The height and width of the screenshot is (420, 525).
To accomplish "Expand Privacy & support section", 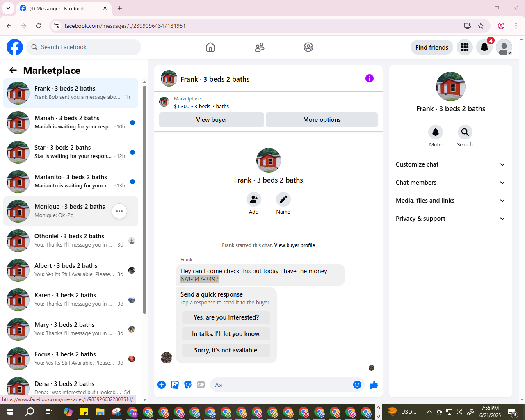I will coord(451,219).
